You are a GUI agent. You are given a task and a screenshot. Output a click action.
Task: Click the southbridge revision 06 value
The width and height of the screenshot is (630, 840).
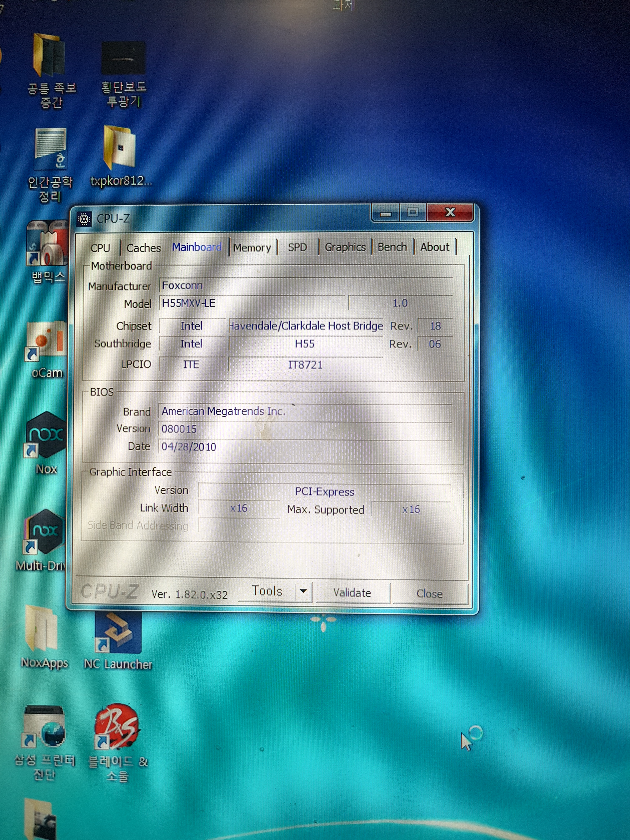pos(435,344)
